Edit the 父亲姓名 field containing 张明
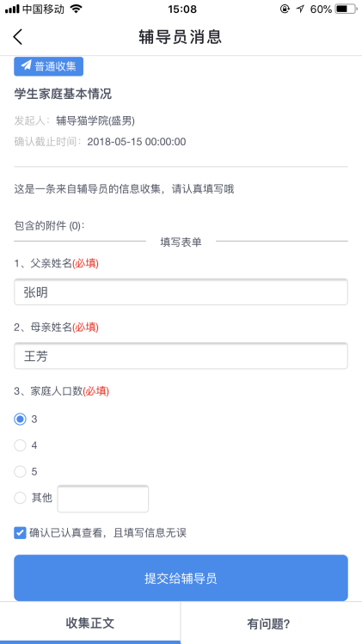 click(x=181, y=292)
